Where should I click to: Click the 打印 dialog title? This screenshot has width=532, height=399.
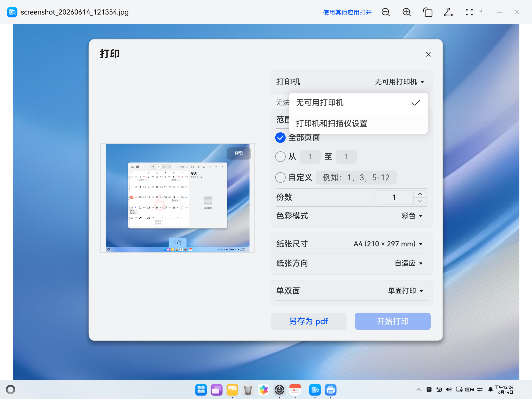click(x=110, y=54)
